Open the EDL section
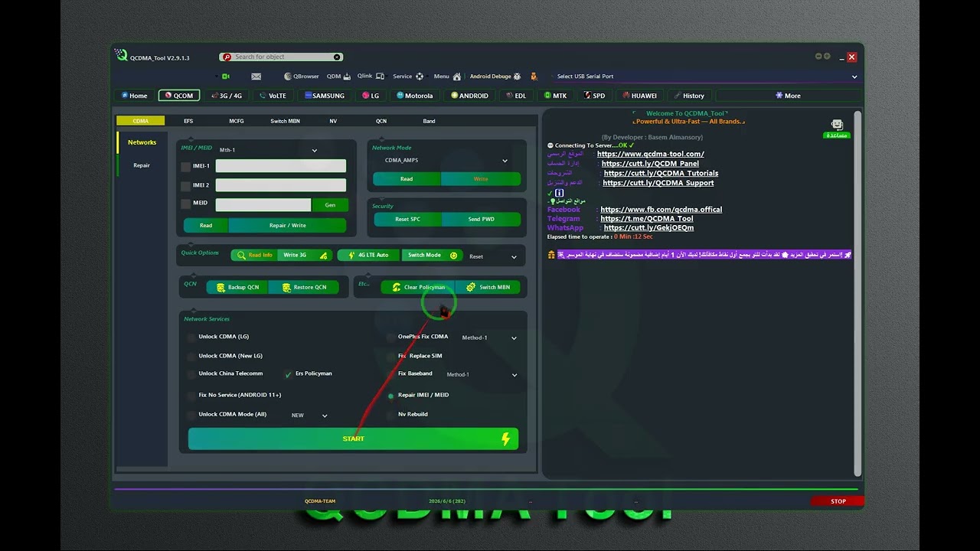980x551 pixels. click(x=516, y=96)
